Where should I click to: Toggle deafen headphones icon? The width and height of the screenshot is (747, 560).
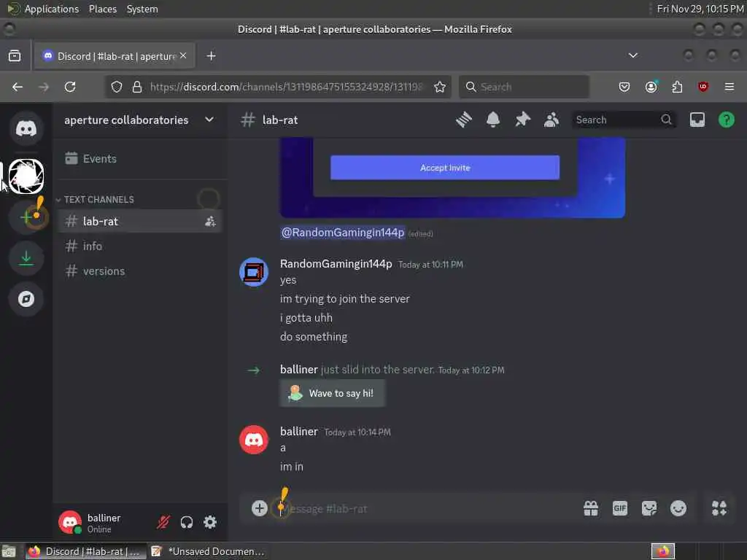(x=187, y=522)
